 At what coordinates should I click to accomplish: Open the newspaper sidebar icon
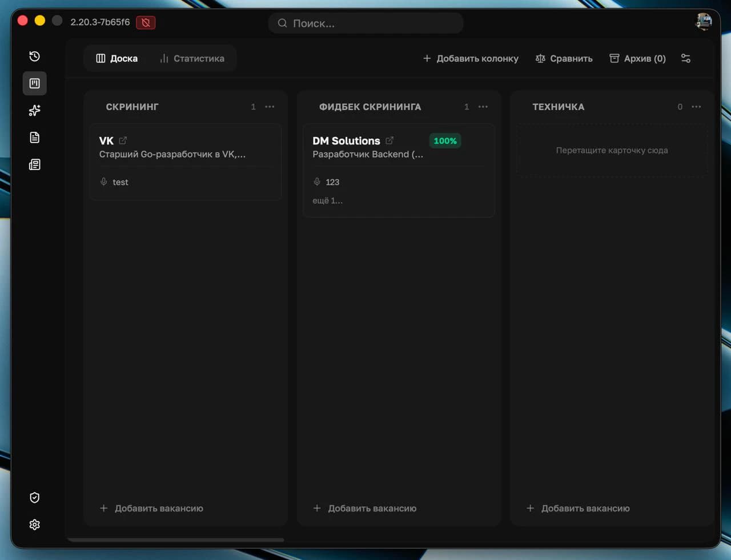pos(34,164)
